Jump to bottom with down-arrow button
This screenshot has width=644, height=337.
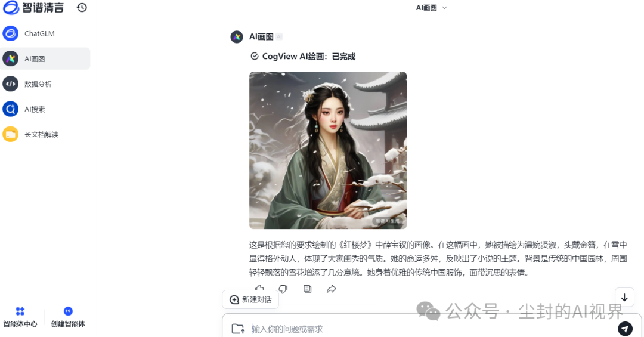624,297
